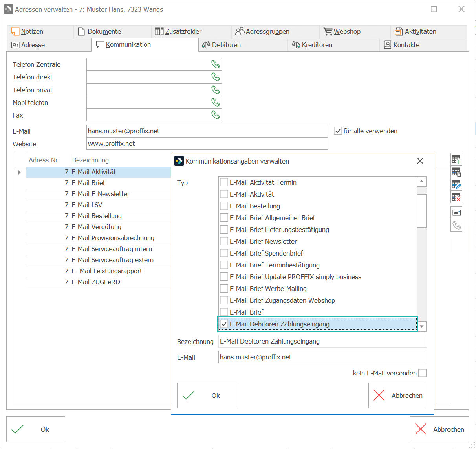Check 'E-Mail Aktivität Termin' in Typ list
Screen dimensions: 476x449
[x=224, y=182]
